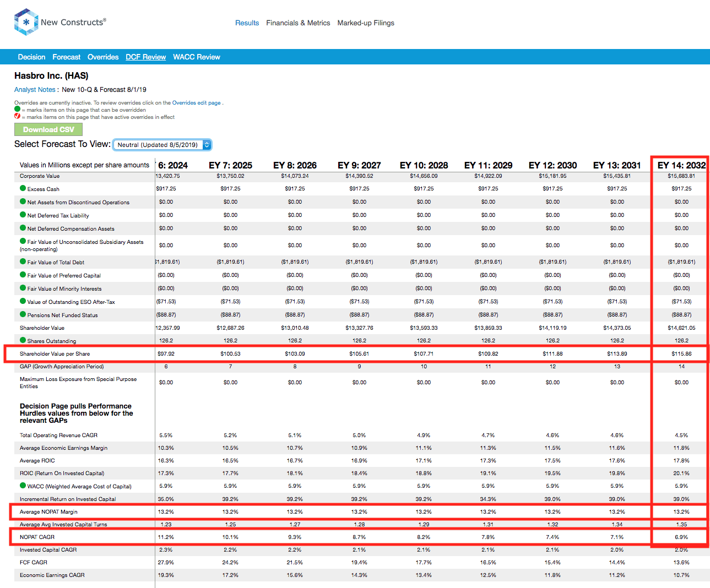Click the FCF CAGR row label
710x588 pixels.
(x=34, y=563)
